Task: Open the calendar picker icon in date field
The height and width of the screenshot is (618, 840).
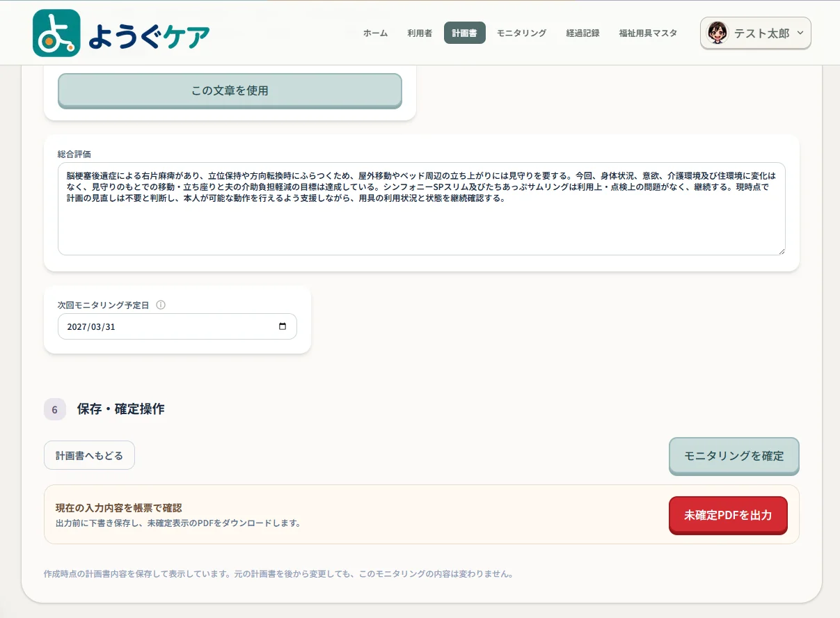Action: [282, 326]
